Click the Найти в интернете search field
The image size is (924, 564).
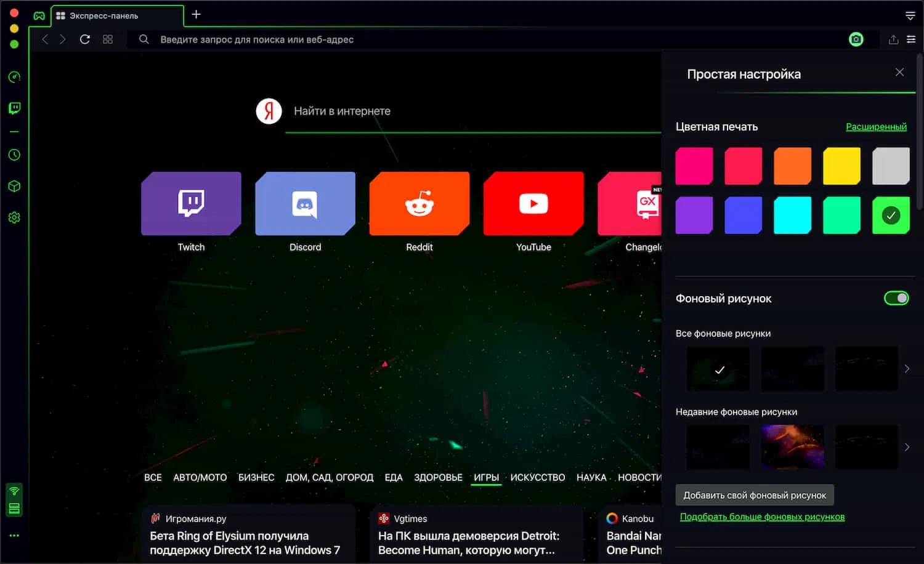click(473, 111)
